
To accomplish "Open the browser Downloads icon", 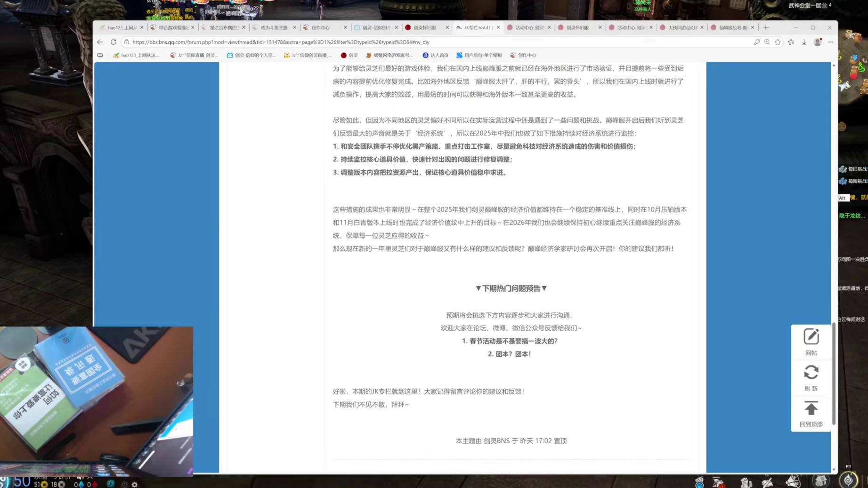I will tap(804, 42).
